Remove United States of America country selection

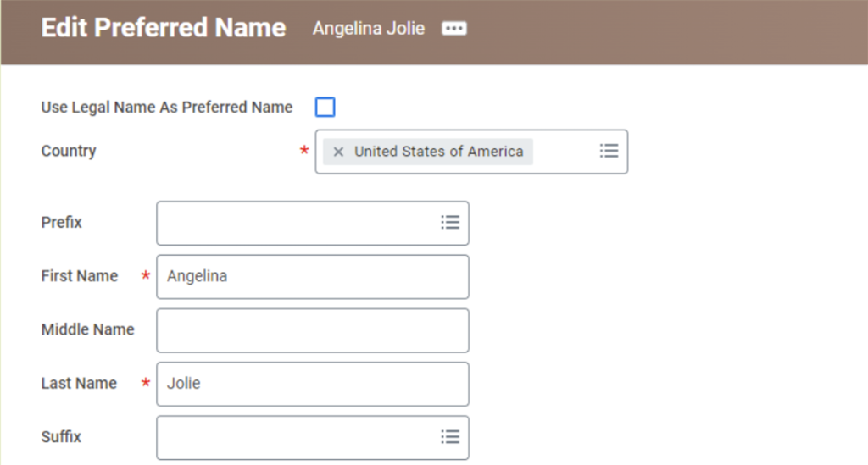pyautogui.click(x=338, y=152)
